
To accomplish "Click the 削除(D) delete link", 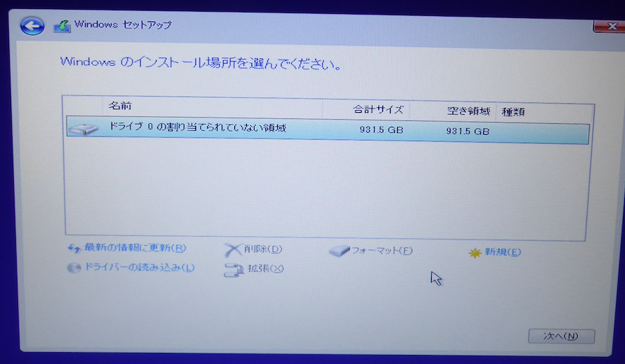I will coord(263,249).
